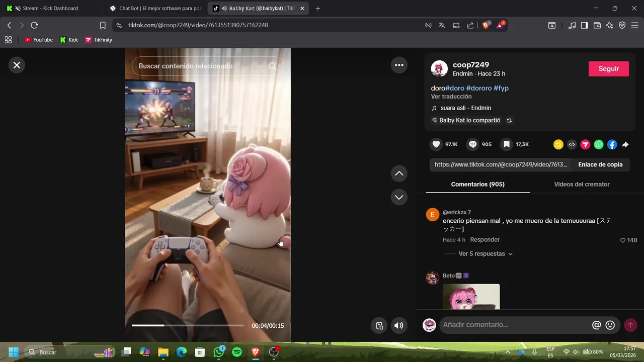The image size is (644, 362).
Task: Open the #dororo hashtag
Action: (x=479, y=88)
